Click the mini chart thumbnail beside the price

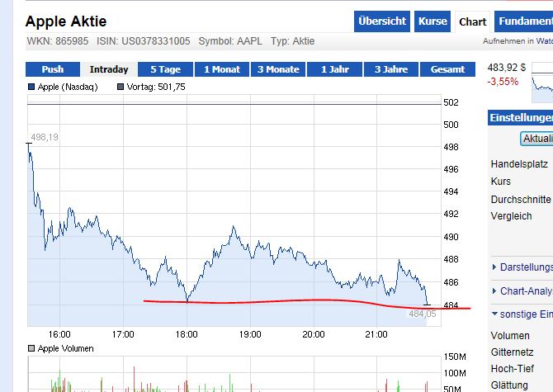[543, 81]
